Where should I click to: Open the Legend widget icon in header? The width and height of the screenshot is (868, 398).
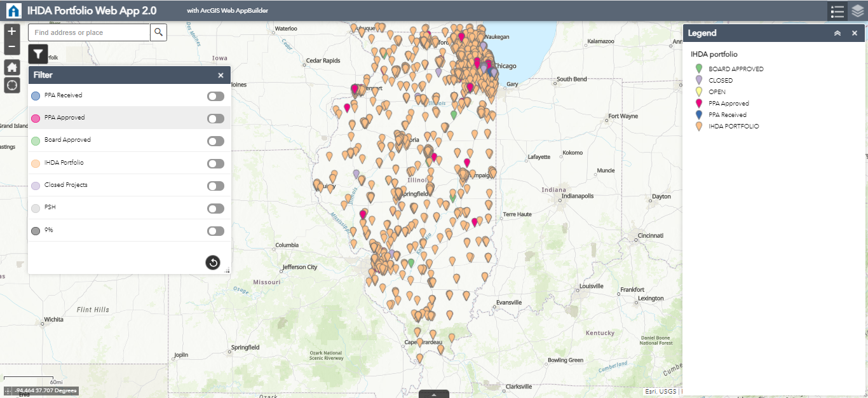pyautogui.click(x=837, y=11)
